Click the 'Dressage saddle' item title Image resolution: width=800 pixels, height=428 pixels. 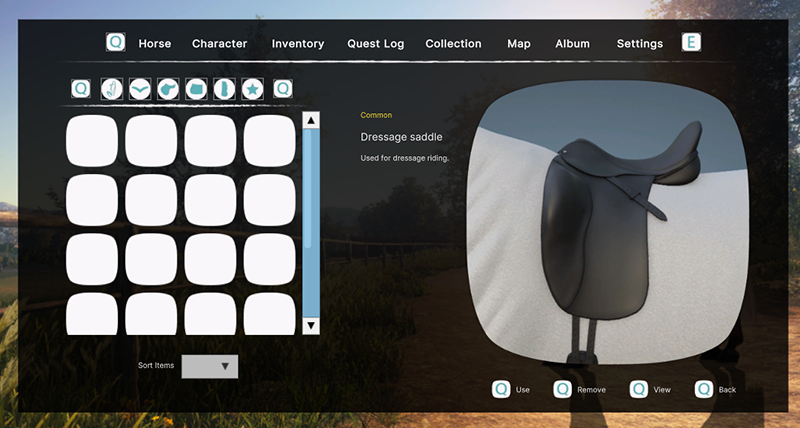pos(401,137)
